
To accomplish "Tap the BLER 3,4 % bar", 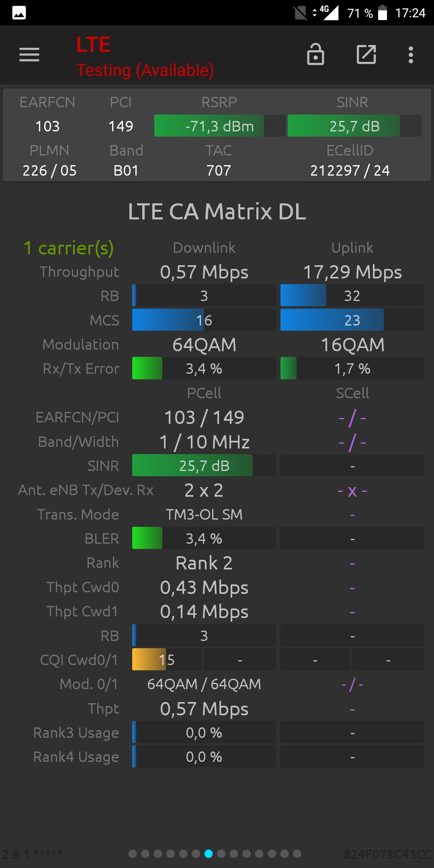I will point(204,538).
